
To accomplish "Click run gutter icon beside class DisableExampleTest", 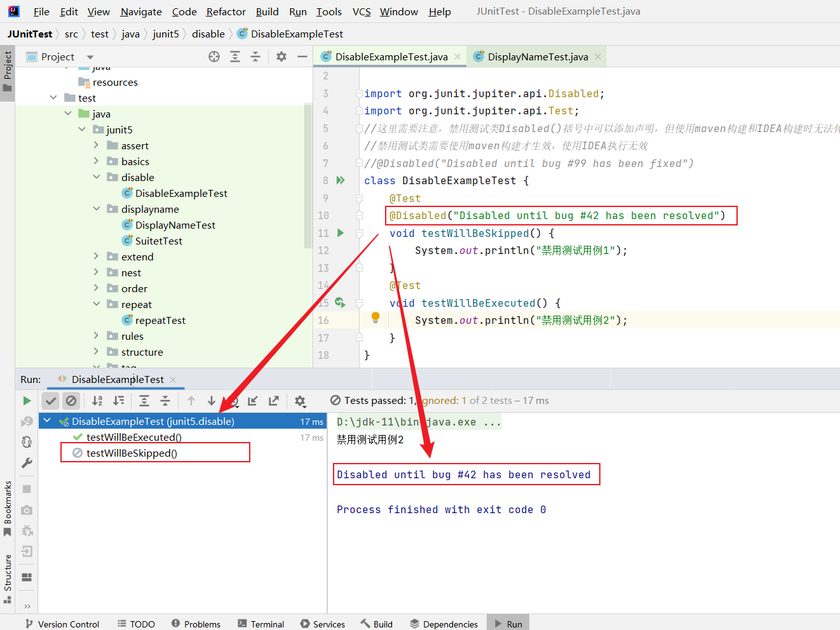I will coord(341,180).
